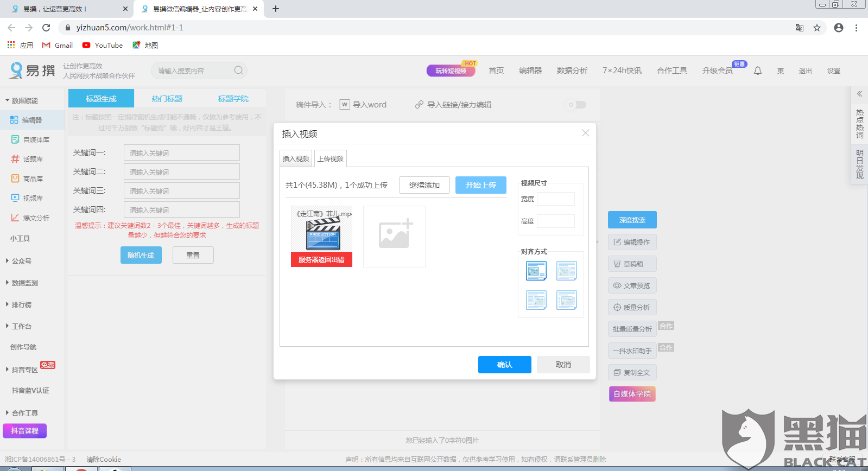
Task: Expand the 排行榜 sidebar section
Action: coord(18,304)
